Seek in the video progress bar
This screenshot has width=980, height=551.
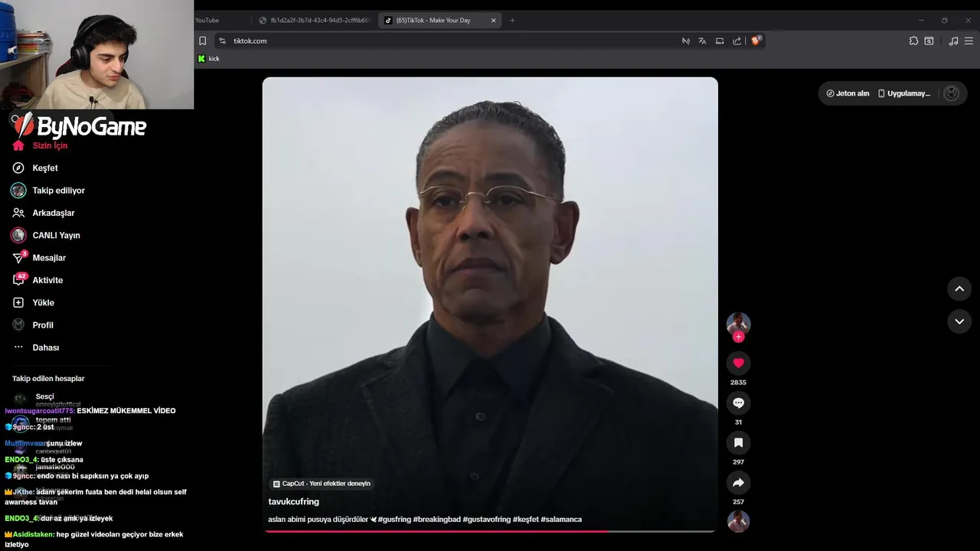coord(490,530)
